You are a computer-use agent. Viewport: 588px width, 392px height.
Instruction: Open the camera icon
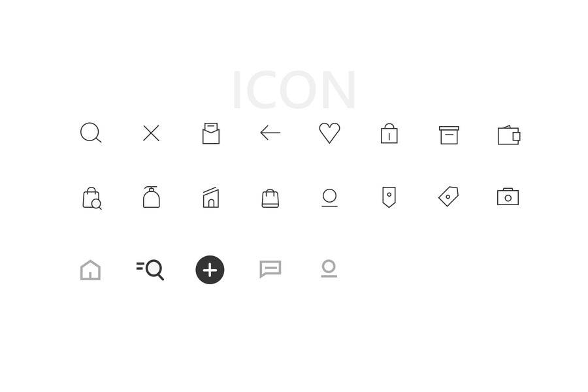pos(508,197)
